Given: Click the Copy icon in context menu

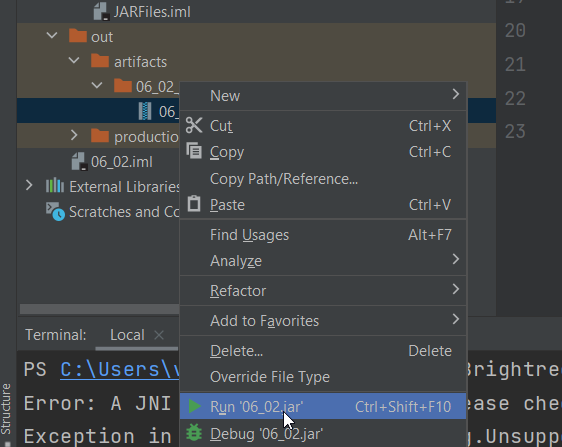Looking at the screenshot, I should coord(194,151).
